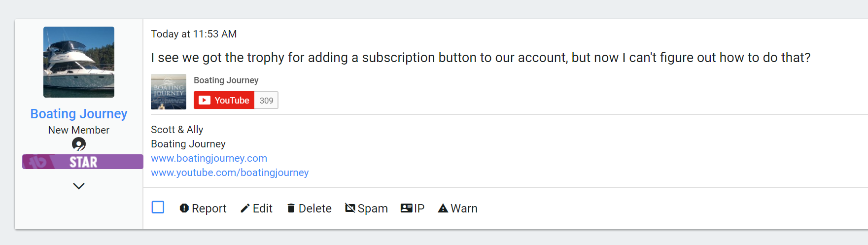Image resolution: width=868 pixels, height=245 pixels.
Task: Click the 309 subscriber count
Action: point(266,101)
